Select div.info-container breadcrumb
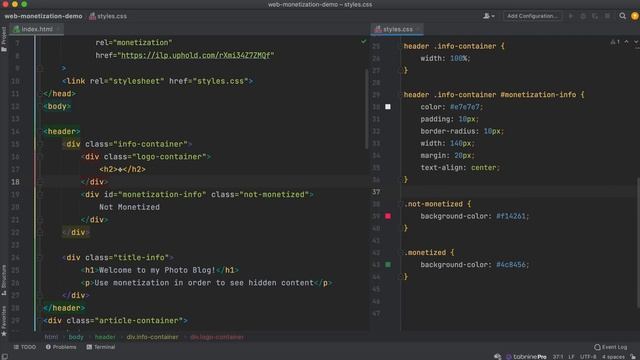Image resolution: width=640 pixels, height=360 pixels. click(152, 337)
